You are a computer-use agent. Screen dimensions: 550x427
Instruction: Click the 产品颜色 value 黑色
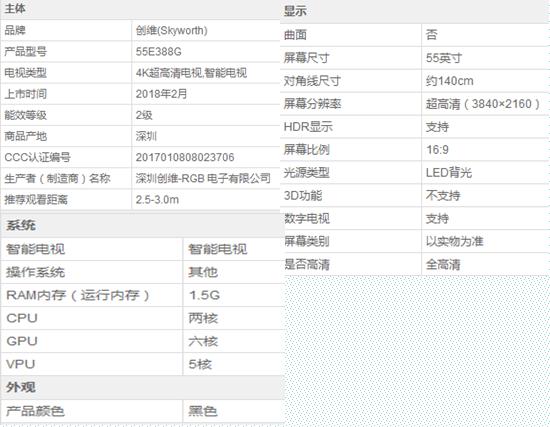pyautogui.click(x=203, y=411)
